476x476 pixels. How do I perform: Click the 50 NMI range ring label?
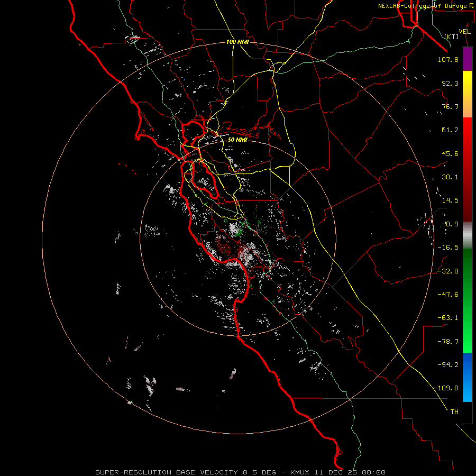237,140
